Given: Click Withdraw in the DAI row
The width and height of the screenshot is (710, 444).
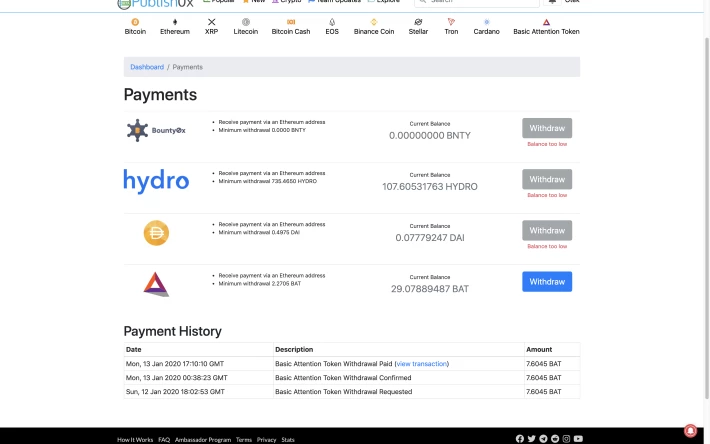Looking at the screenshot, I should tap(547, 230).
